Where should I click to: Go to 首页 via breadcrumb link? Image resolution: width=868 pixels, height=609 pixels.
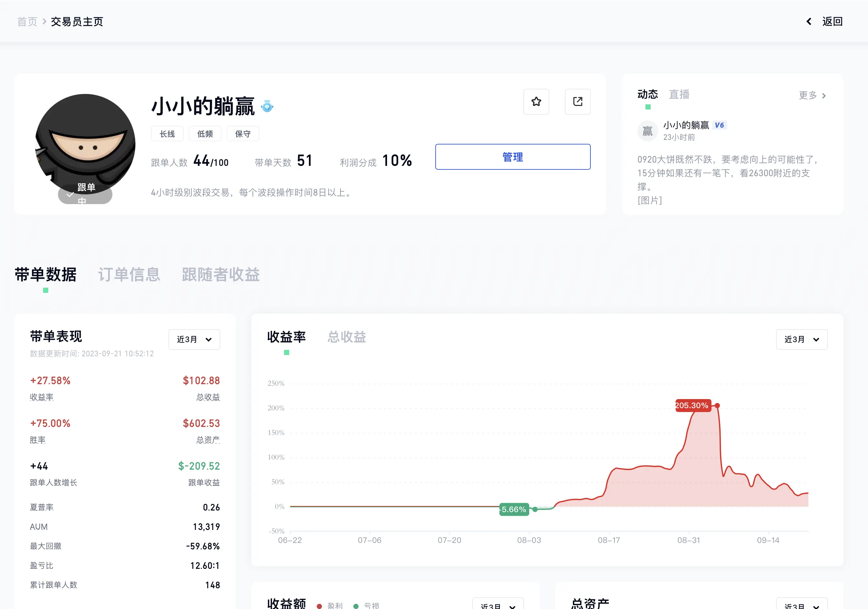pyautogui.click(x=27, y=22)
